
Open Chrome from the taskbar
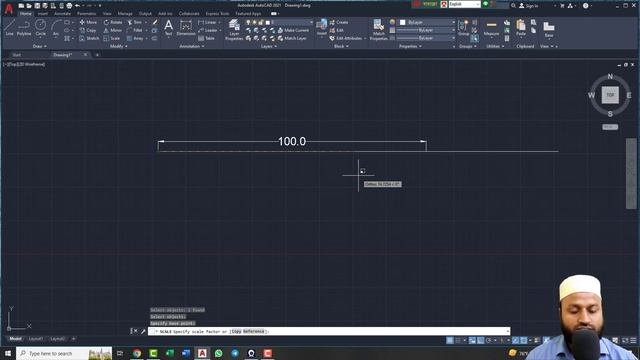click(x=137, y=353)
